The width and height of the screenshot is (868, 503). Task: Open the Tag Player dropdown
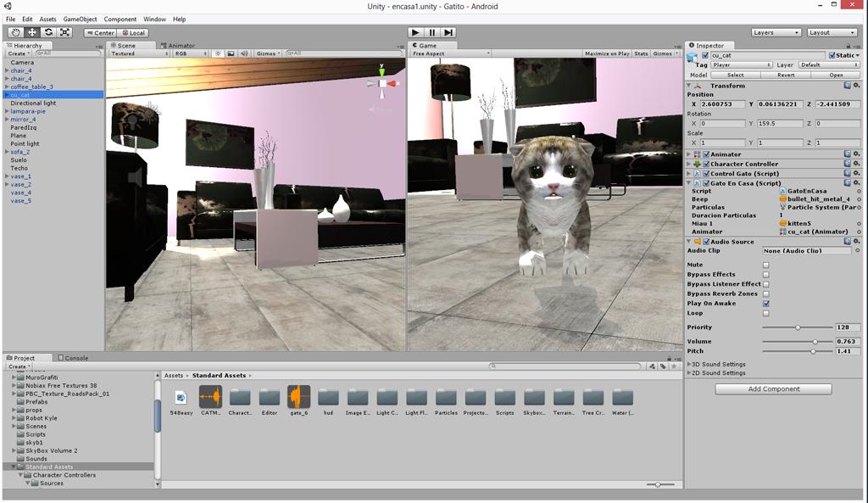click(742, 64)
